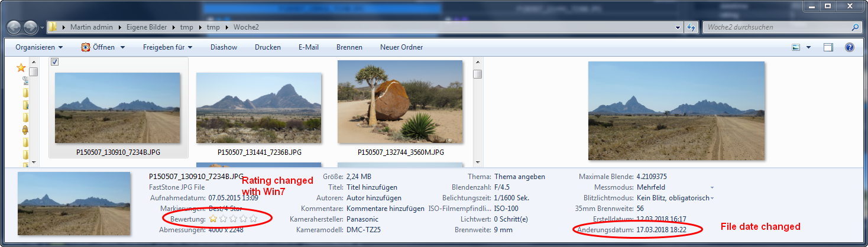This screenshot has width=868, height=247.
Task: Click the large preview pane image
Action: tap(676, 111)
